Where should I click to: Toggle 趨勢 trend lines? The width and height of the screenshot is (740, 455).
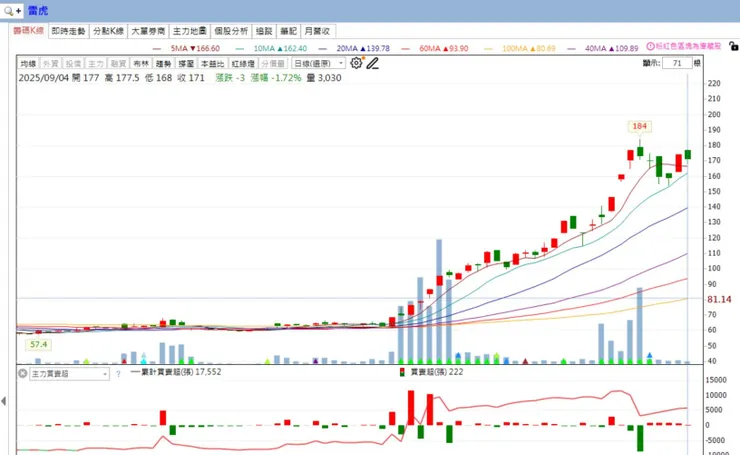coord(163,63)
